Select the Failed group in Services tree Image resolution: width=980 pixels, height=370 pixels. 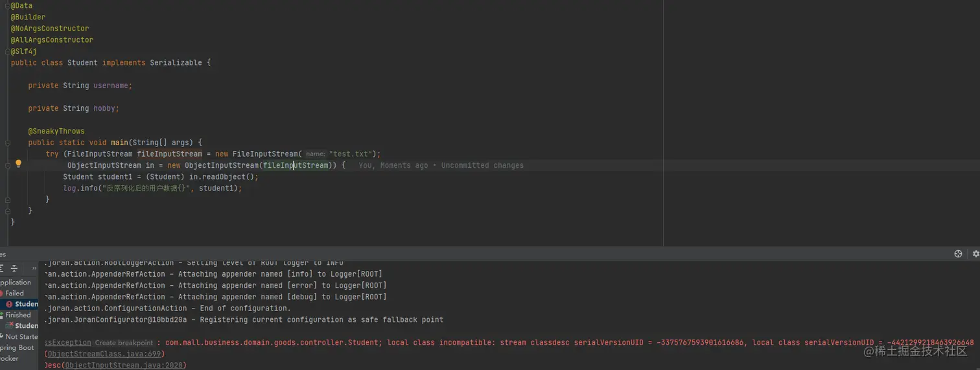14,293
